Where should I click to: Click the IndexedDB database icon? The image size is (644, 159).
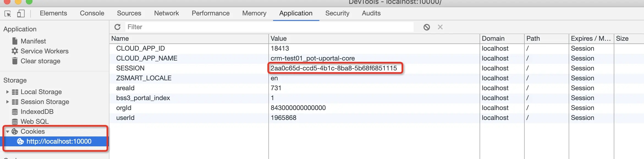15,112
